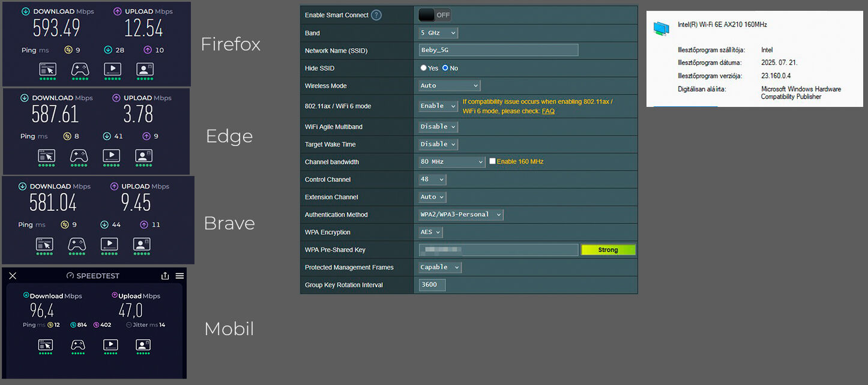This screenshot has width=868, height=385.
Task: Open WPA Encryption AES dropdown
Action: point(430,232)
